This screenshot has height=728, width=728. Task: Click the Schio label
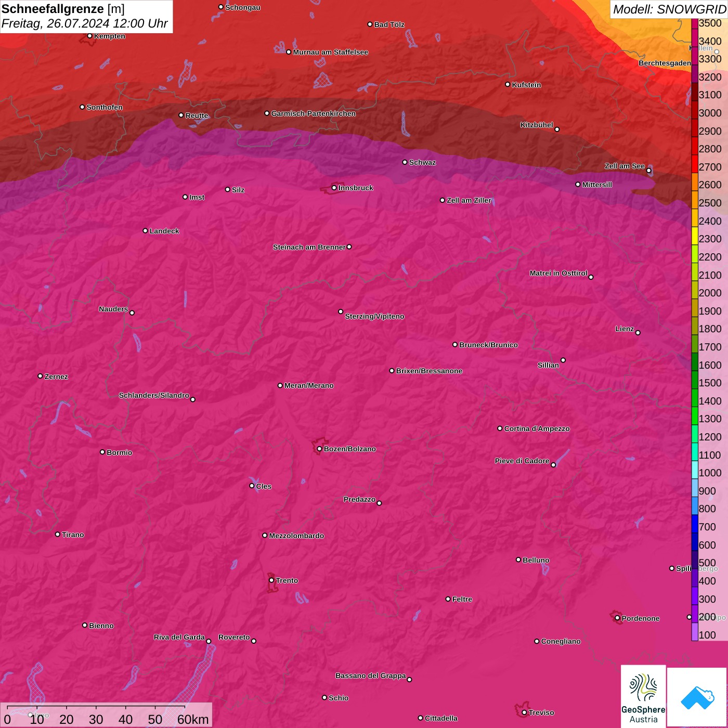click(339, 698)
